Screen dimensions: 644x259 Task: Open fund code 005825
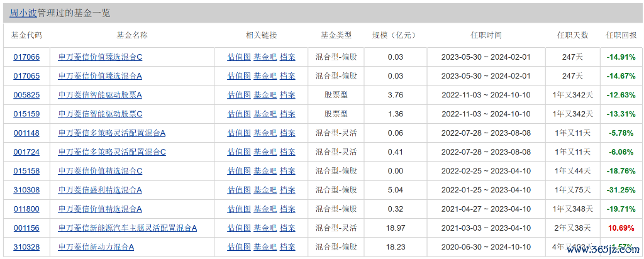click(x=26, y=95)
